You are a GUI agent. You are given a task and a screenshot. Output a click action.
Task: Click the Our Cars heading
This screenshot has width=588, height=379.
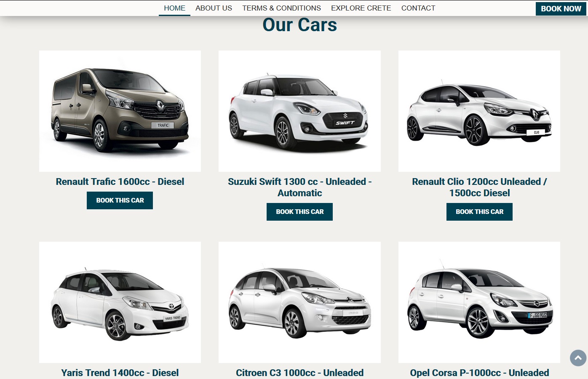pyautogui.click(x=299, y=25)
